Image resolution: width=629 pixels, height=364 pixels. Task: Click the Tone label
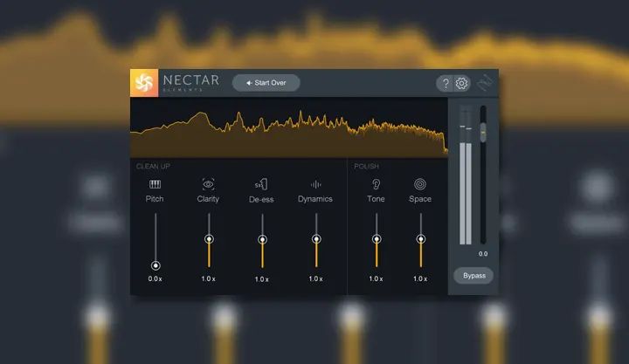click(x=376, y=199)
